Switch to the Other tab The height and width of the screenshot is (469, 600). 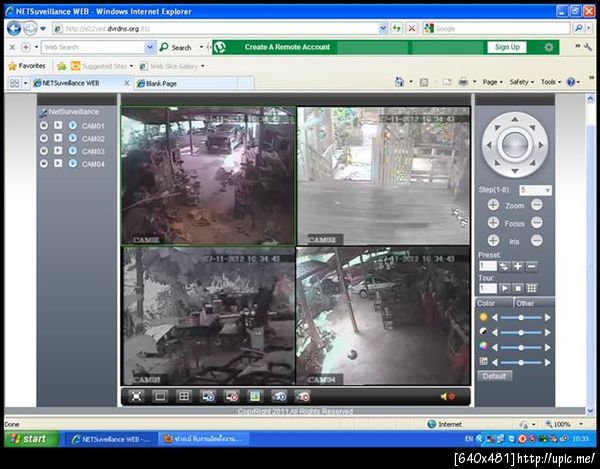(525, 303)
